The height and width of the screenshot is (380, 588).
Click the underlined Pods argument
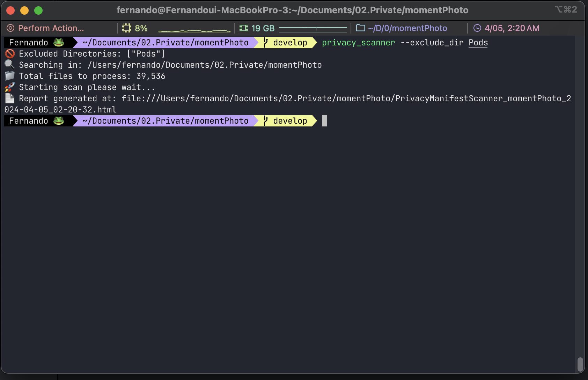pos(478,43)
